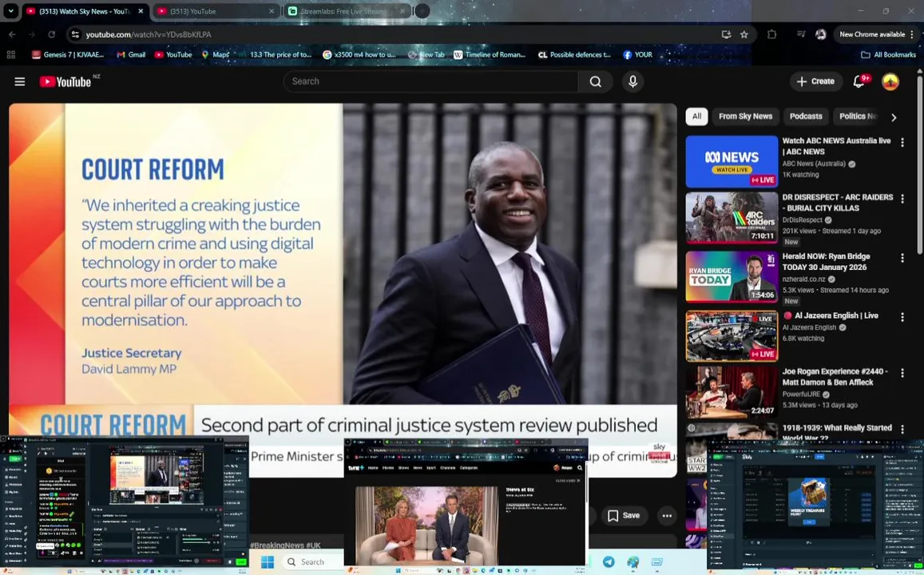
Task: Open more actions ellipsis below the video
Action: (x=667, y=515)
